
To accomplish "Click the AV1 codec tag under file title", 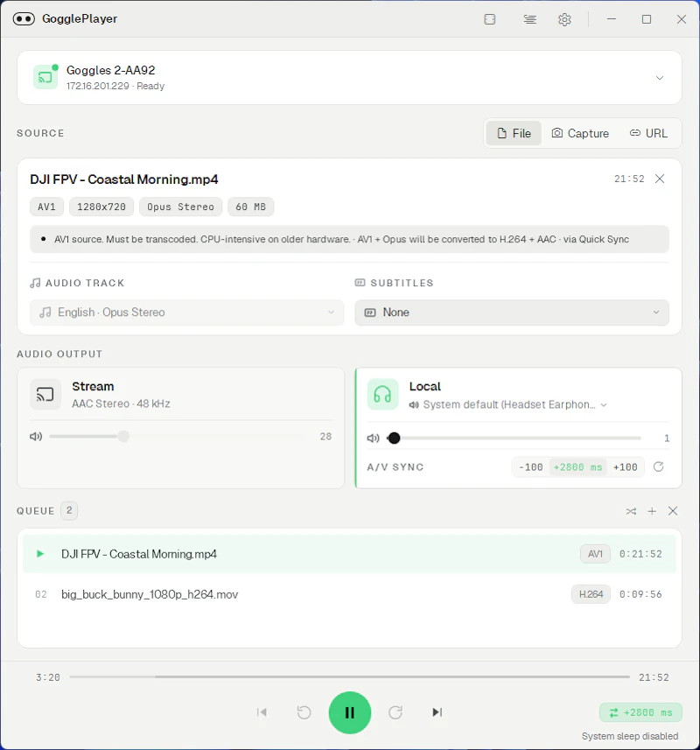I will click(46, 207).
